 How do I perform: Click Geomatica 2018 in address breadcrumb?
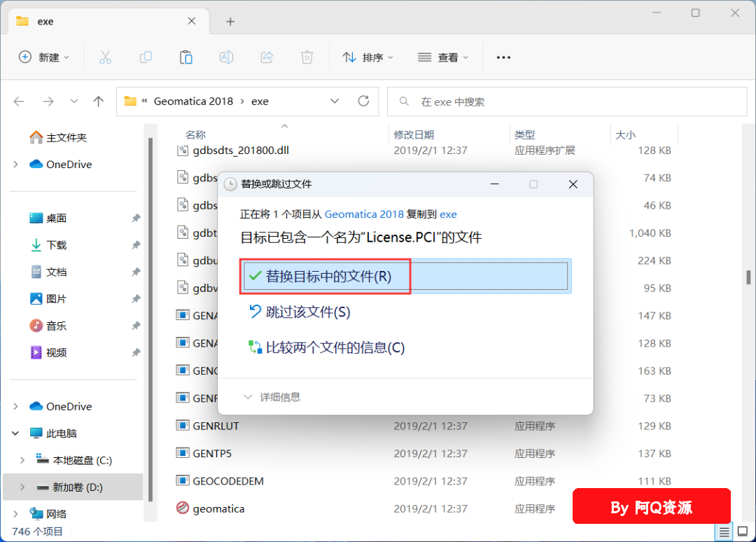(x=193, y=102)
